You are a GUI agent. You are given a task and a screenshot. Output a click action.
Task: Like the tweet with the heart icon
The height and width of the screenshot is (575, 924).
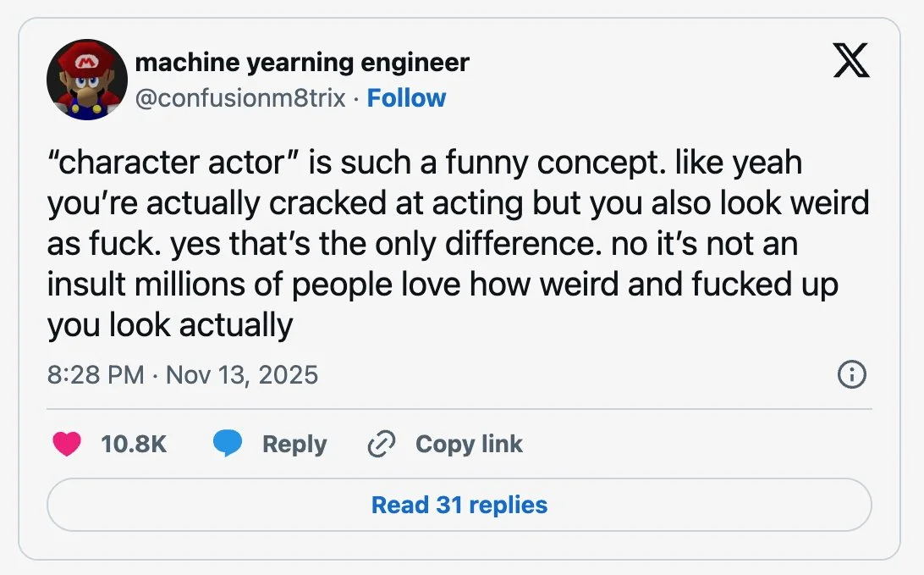pyautogui.click(x=67, y=445)
